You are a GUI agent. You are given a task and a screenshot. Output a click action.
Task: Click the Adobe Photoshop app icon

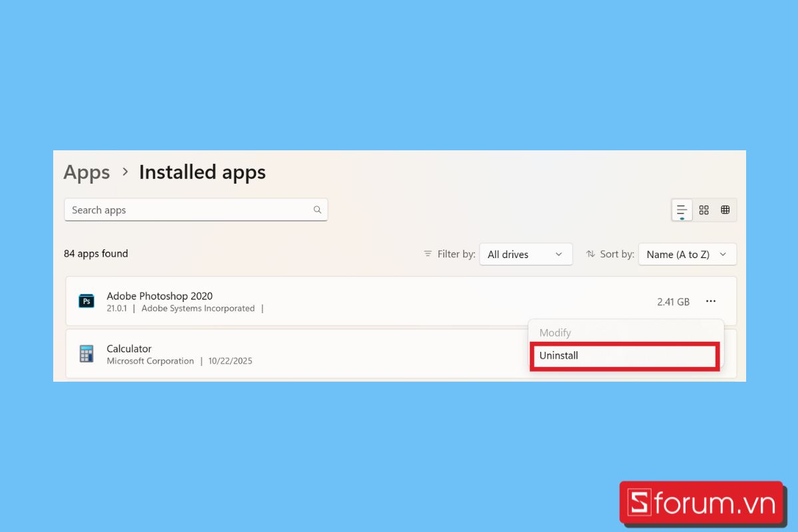(x=86, y=301)
